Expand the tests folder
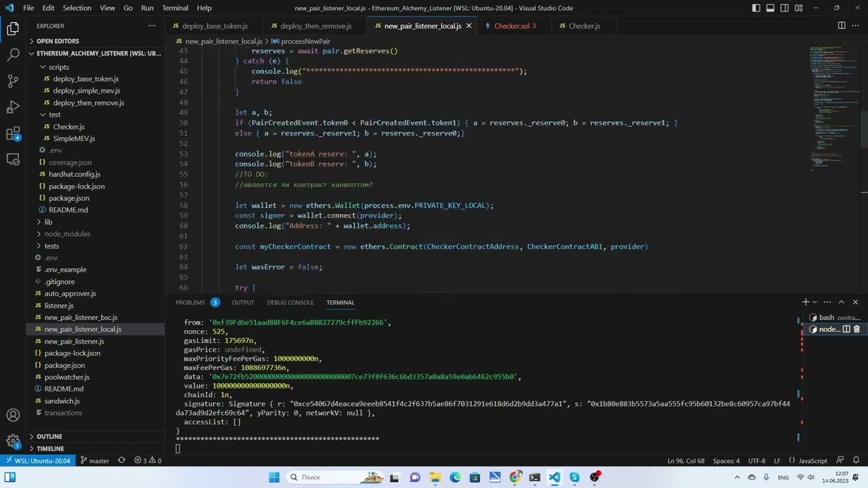868x488 pixels. (x=96, y=246)
